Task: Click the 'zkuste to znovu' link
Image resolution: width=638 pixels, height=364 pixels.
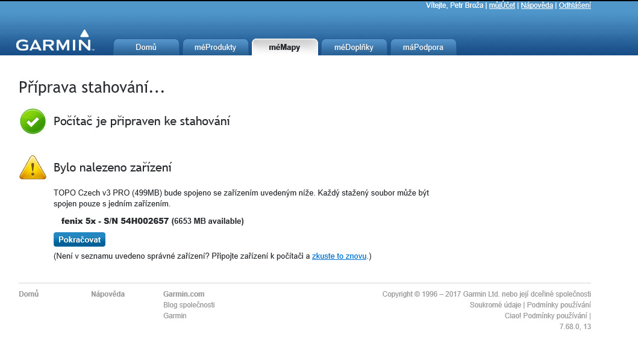Action: 339,256
